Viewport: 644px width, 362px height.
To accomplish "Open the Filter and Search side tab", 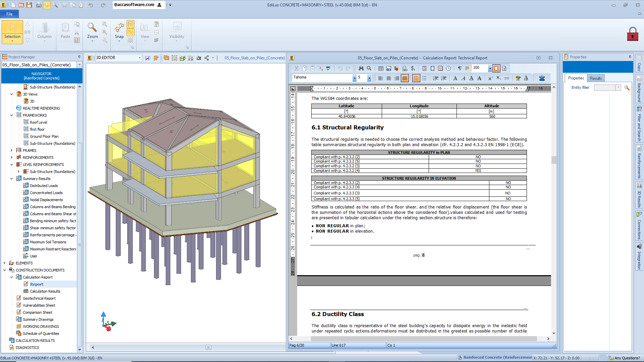I will tap(639, 124).
